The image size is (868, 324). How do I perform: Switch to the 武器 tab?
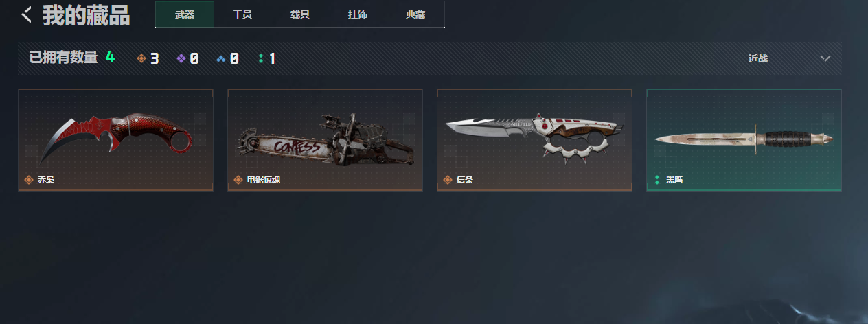[185, 14]
